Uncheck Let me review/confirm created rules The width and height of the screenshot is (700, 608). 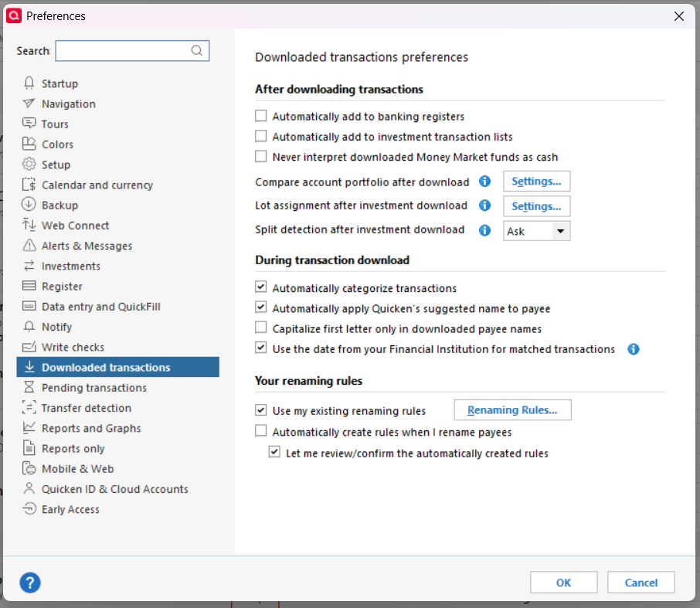pos(274,452)
